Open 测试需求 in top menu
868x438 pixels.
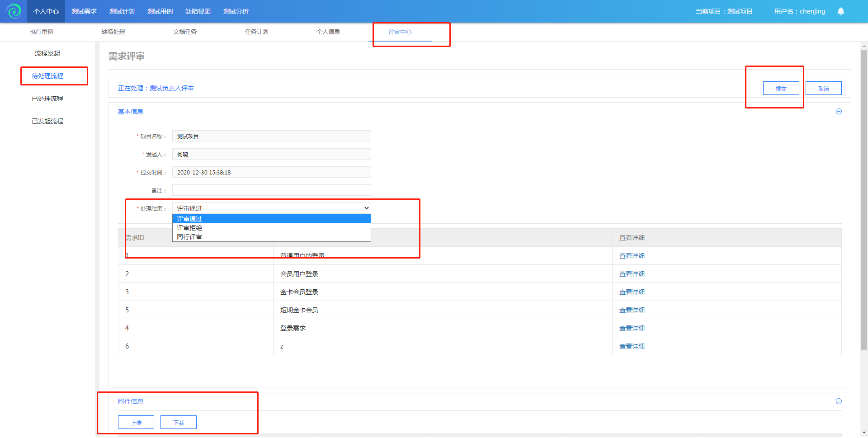pyautogui.click(x=84, y=11)
